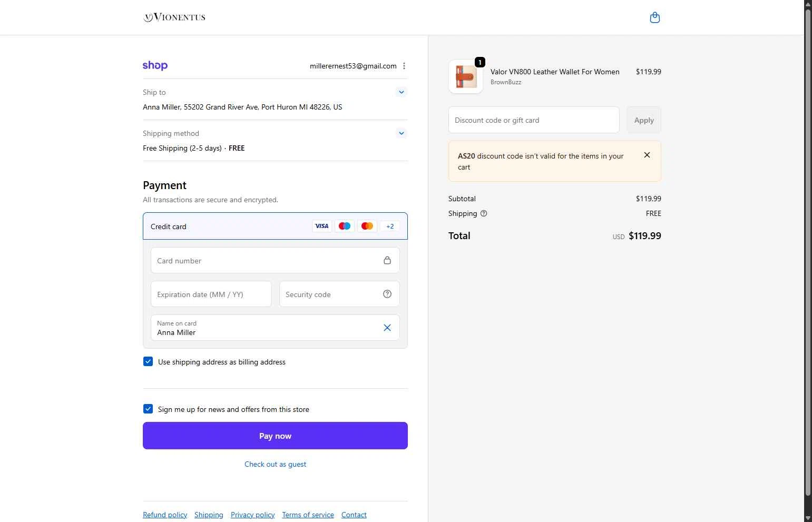Click the Apply discount button
812x522 pixels.
click(x=644, y=120)
